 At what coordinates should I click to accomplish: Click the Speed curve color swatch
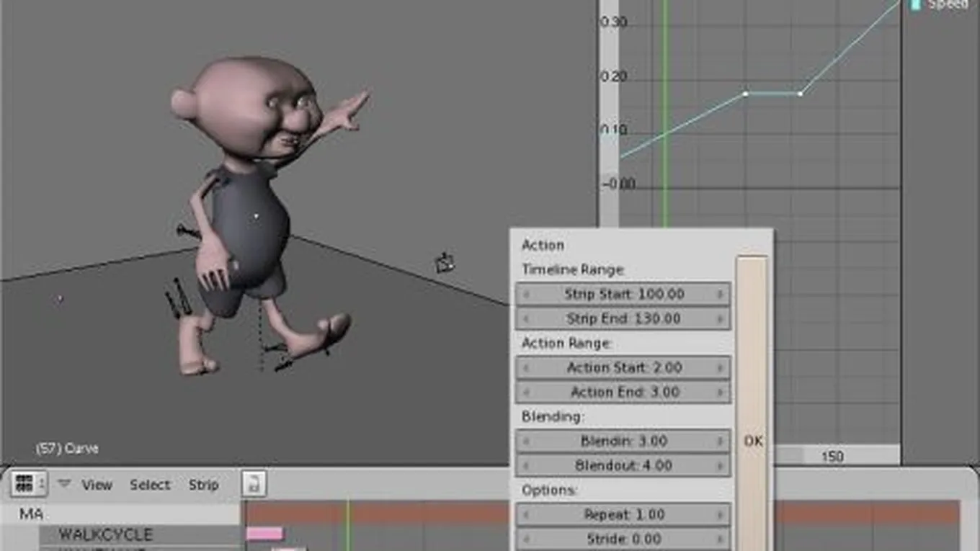[915, 4]
